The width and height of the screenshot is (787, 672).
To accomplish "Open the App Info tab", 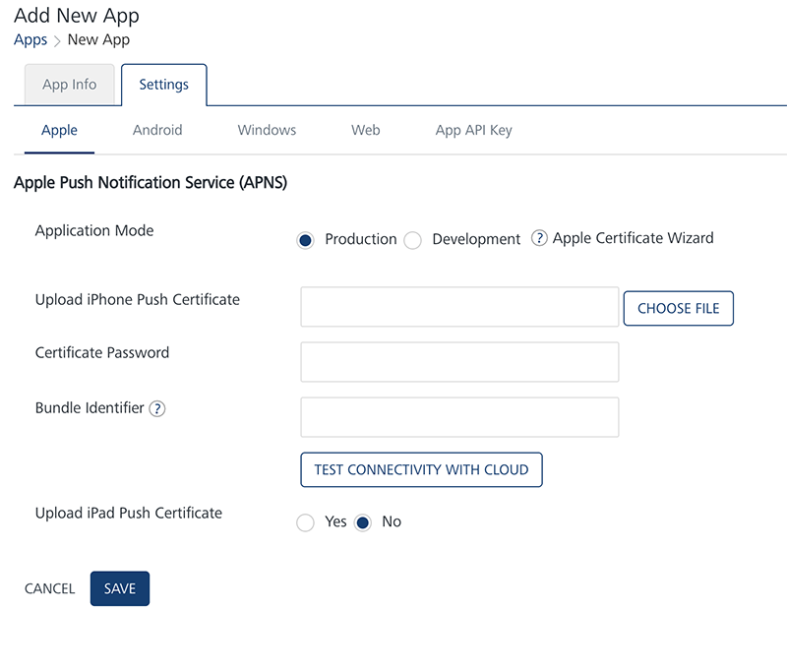I will click(x=69, y=85).
